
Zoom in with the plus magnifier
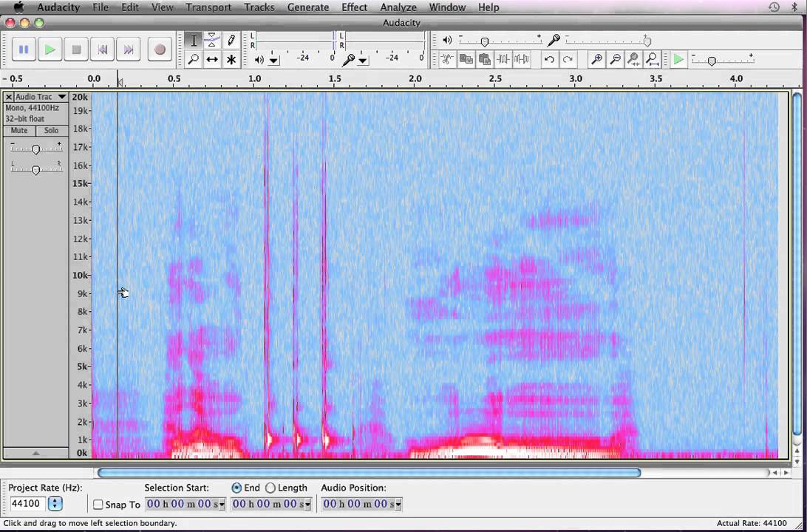coord(596,59)
